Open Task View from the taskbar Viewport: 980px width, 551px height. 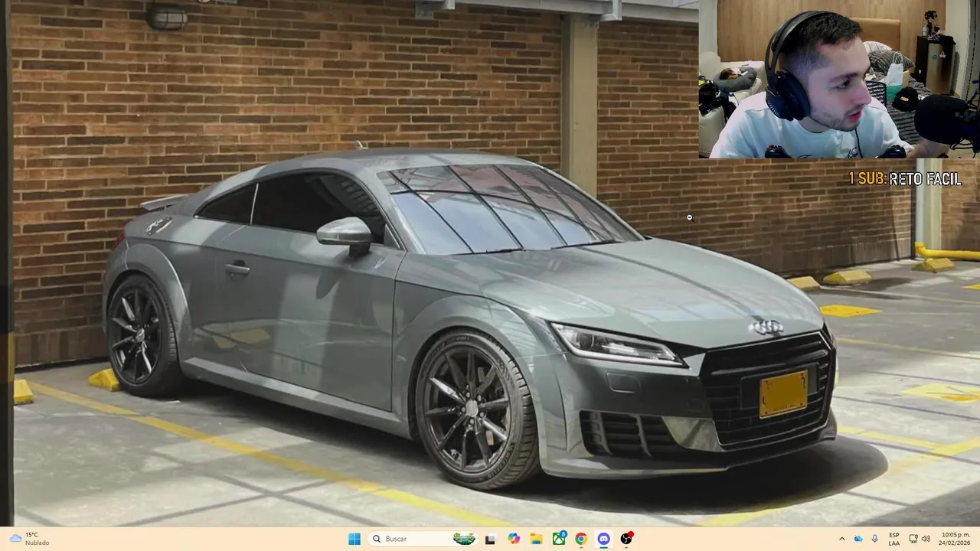(491, 539)
